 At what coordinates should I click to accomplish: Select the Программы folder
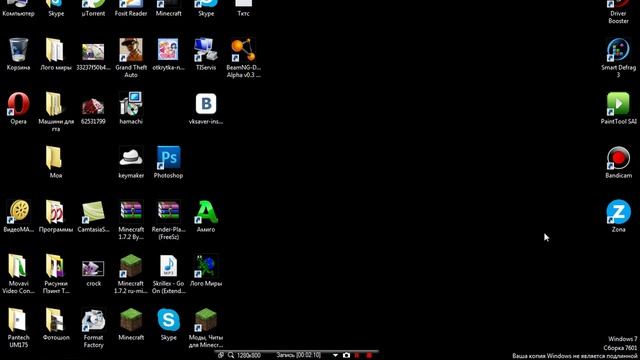(56, 211)
